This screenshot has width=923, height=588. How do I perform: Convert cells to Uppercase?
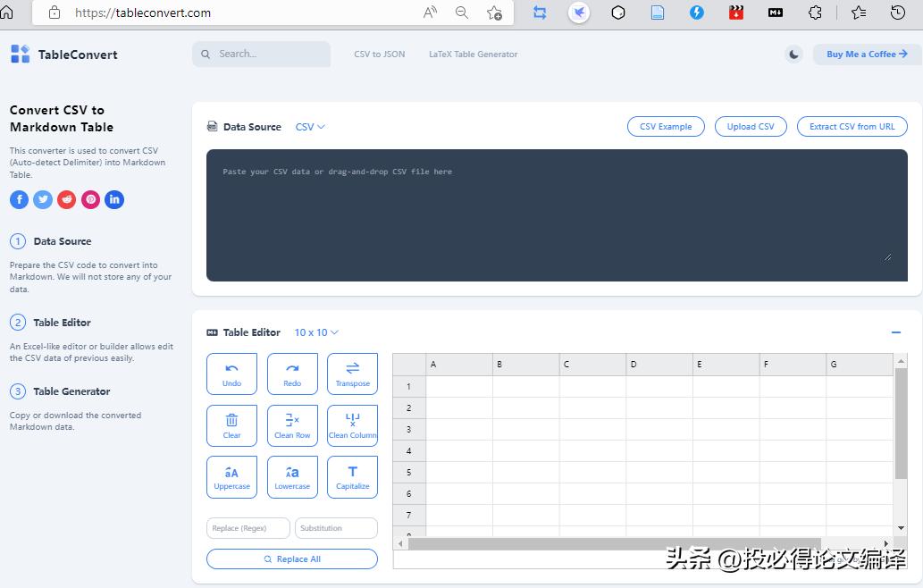232,477
